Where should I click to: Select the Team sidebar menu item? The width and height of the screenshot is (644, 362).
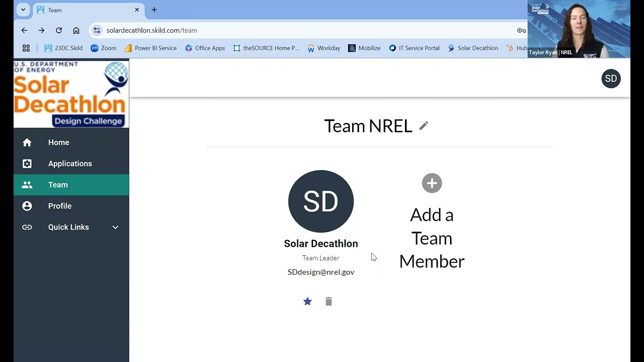coord(71,185)
